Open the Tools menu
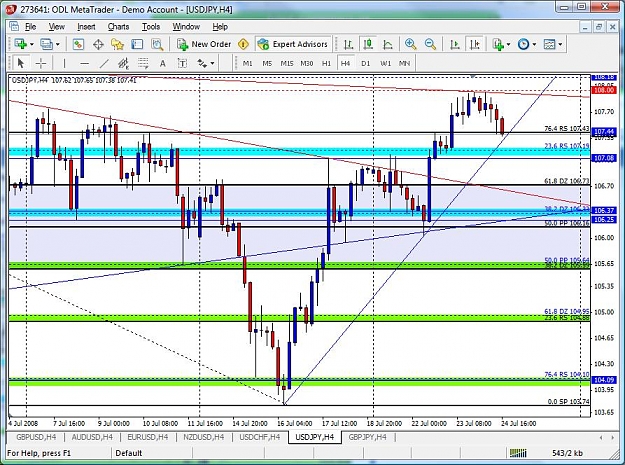 (x=151, y=27)
